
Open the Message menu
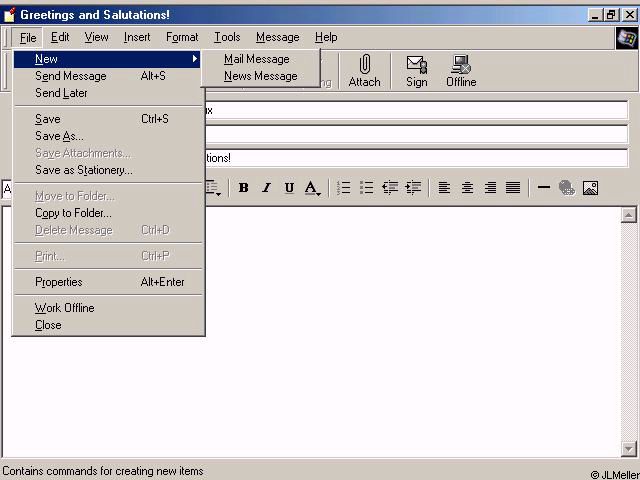point(278,37)
